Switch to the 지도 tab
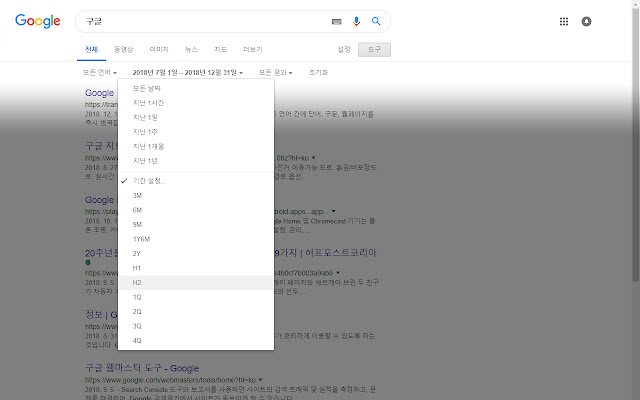Image resolution: width=640 pixels, height=400 pixels. click(220, 49)
